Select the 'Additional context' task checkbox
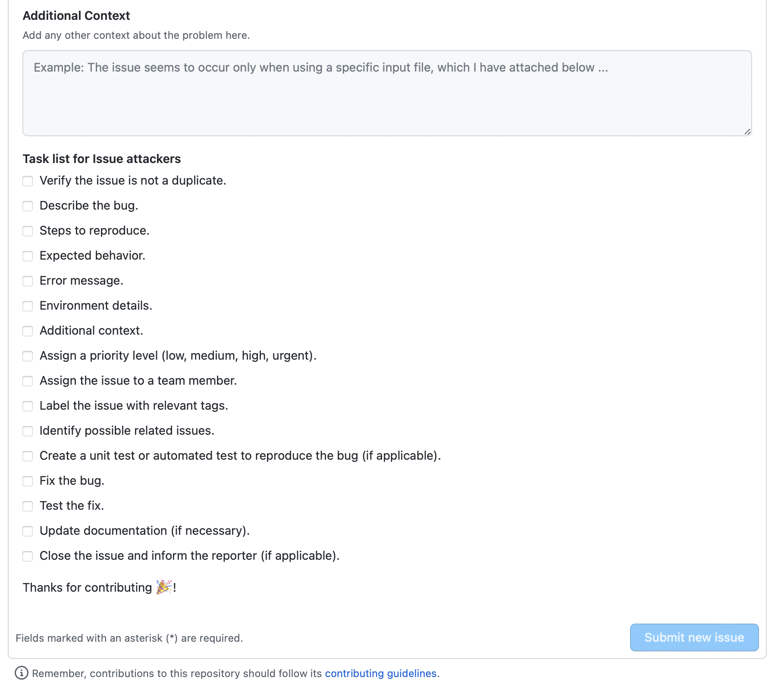This screenshot has width=784, height=690. [28, 331]
